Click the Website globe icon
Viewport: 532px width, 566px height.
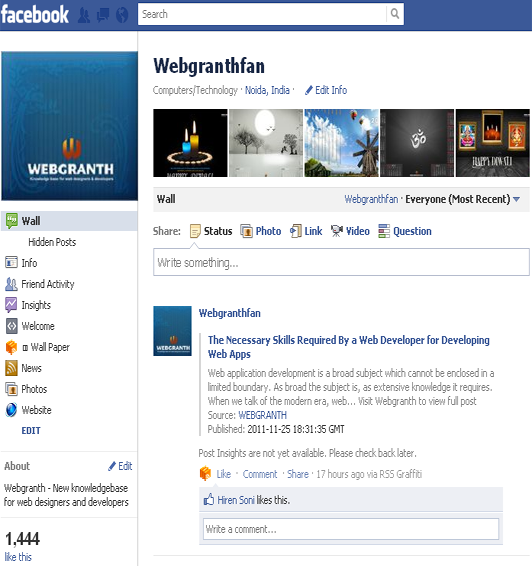[12, 410]
